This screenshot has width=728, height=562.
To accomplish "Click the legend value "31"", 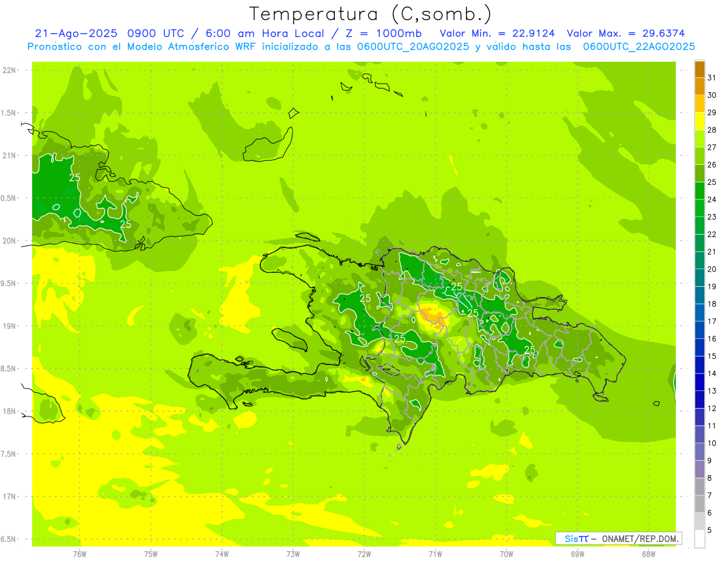I will 712,78.
